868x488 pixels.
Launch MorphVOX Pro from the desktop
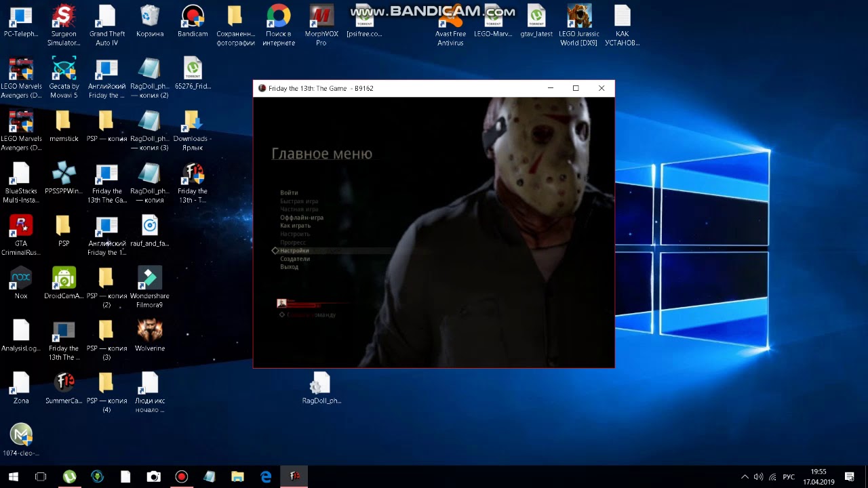[321, 26]
